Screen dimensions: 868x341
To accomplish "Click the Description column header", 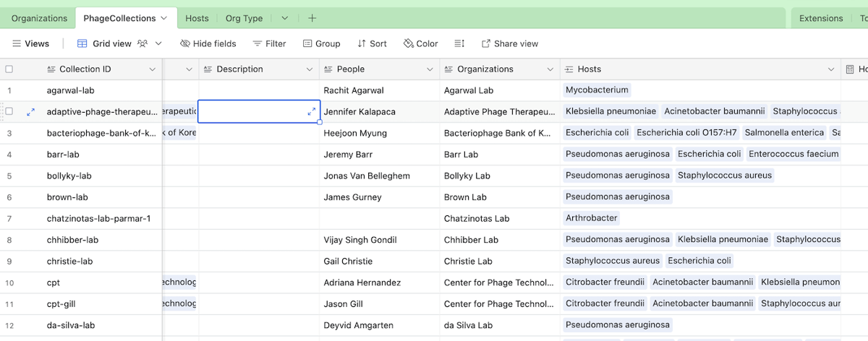I will point(259,69).
